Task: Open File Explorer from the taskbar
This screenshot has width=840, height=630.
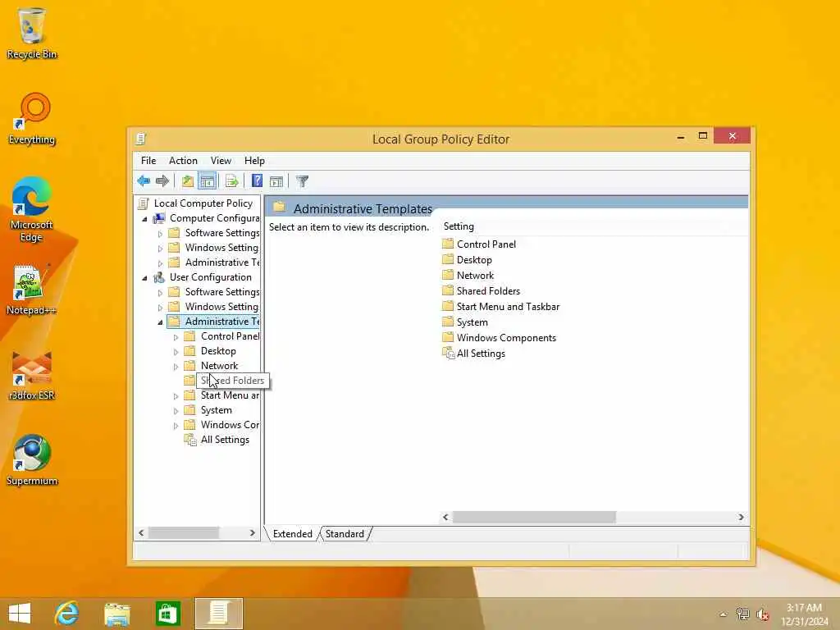Action: point(116,614)
